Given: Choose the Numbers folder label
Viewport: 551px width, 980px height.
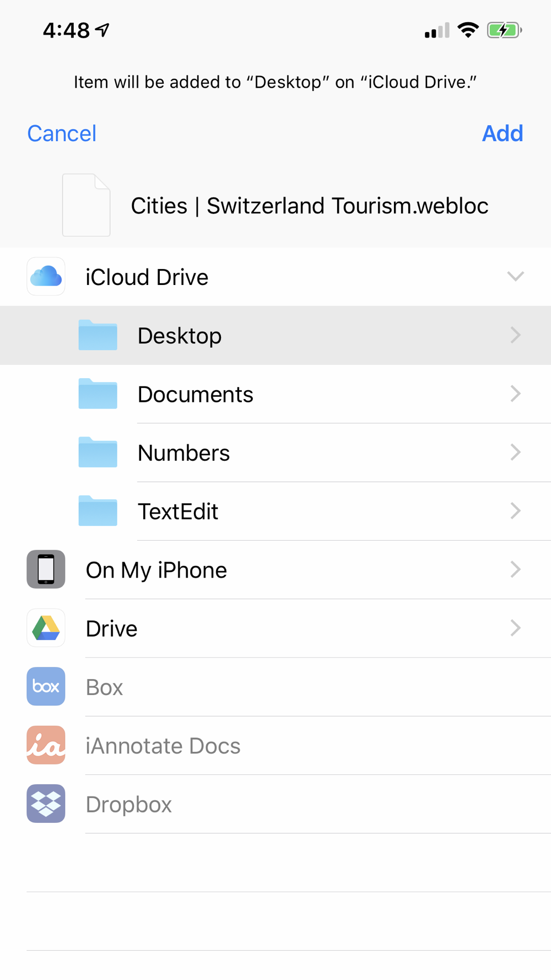Looking at the screenshot, I should (183, 453).
